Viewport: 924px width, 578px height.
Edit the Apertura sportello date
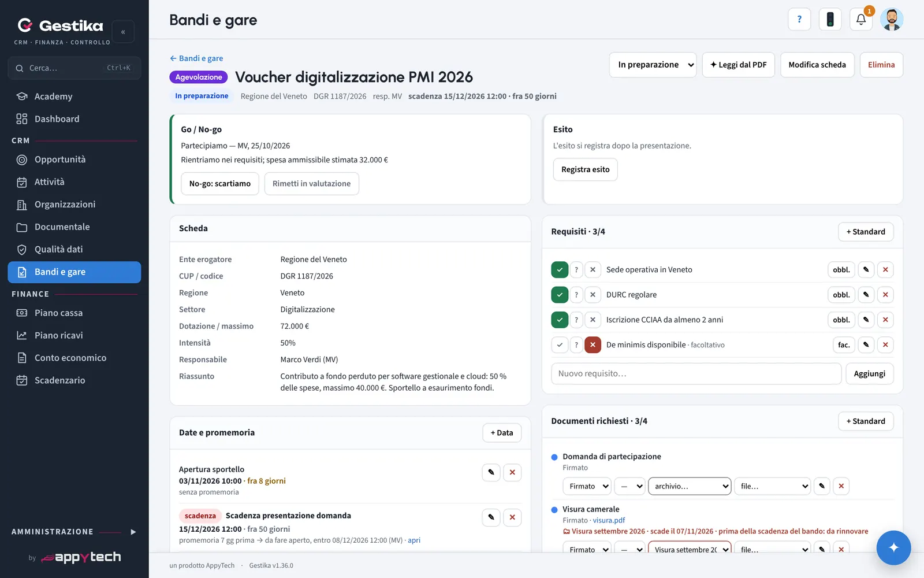[x=491, y=472]
